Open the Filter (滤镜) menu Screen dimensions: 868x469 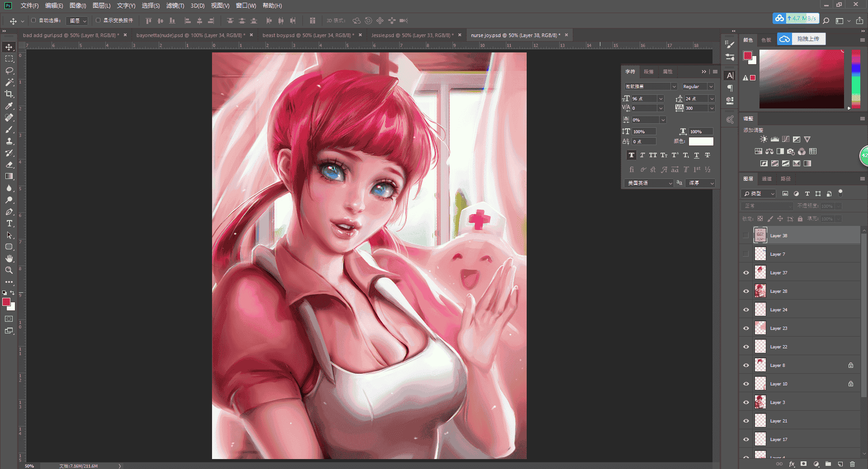coord(175,6)
